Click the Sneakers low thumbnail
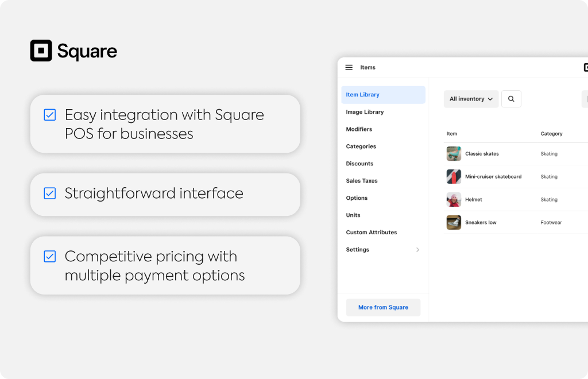Screen dimensions: 588x379 pyautogui.click(x=454, y=222)
